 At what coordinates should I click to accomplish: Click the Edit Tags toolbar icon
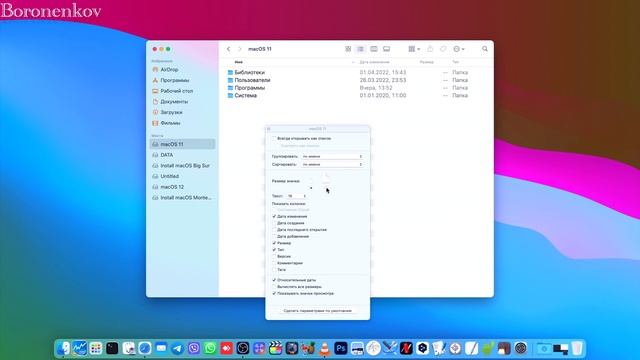[x=443, y=49]
